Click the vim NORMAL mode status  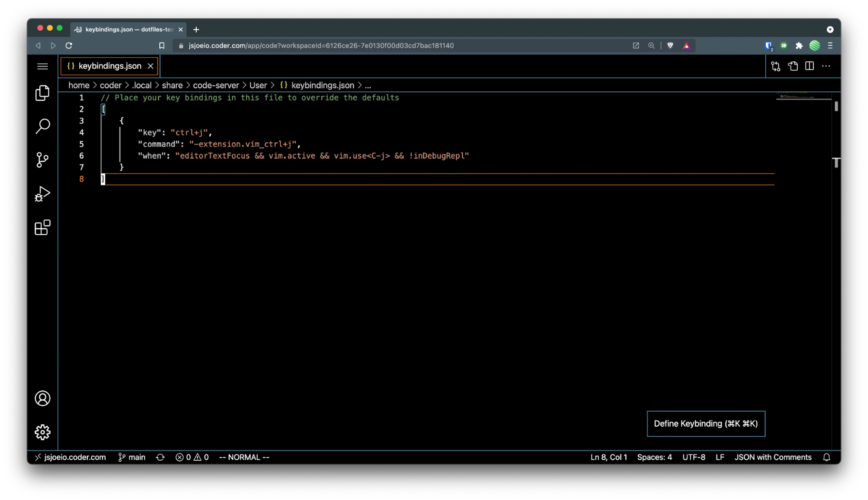click(244, 457)
